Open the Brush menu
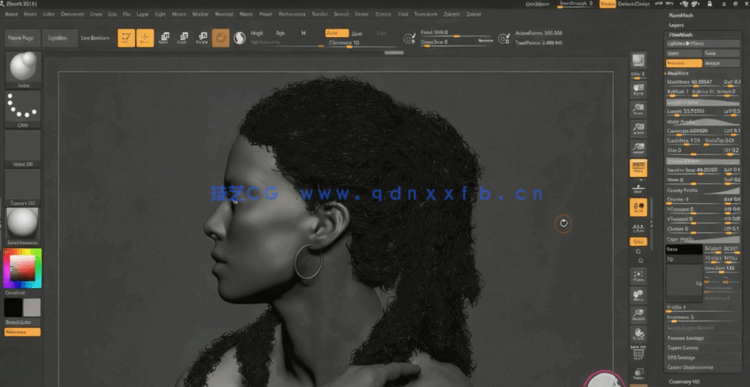Screen dimensions: 750x387 coord(30,14)
